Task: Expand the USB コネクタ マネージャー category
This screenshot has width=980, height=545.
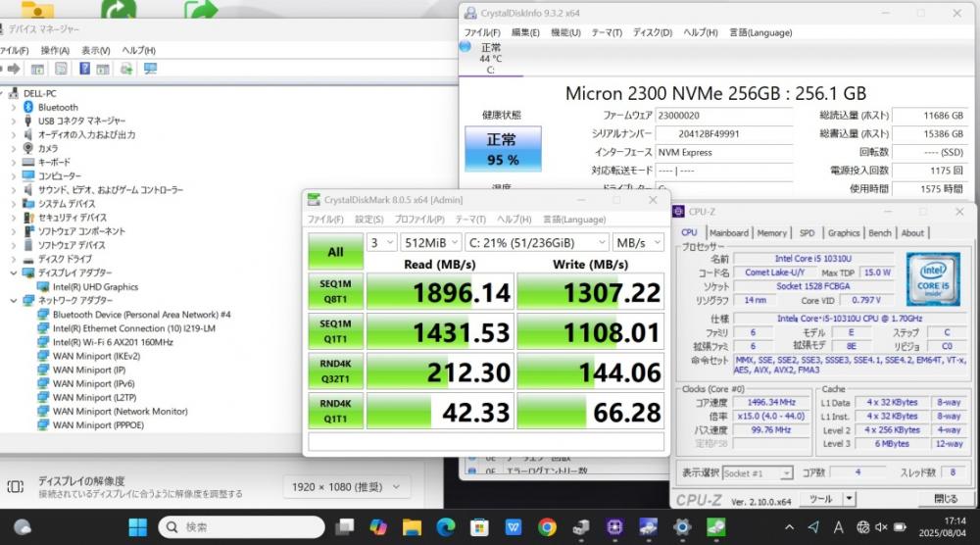Action: (13, 121)
